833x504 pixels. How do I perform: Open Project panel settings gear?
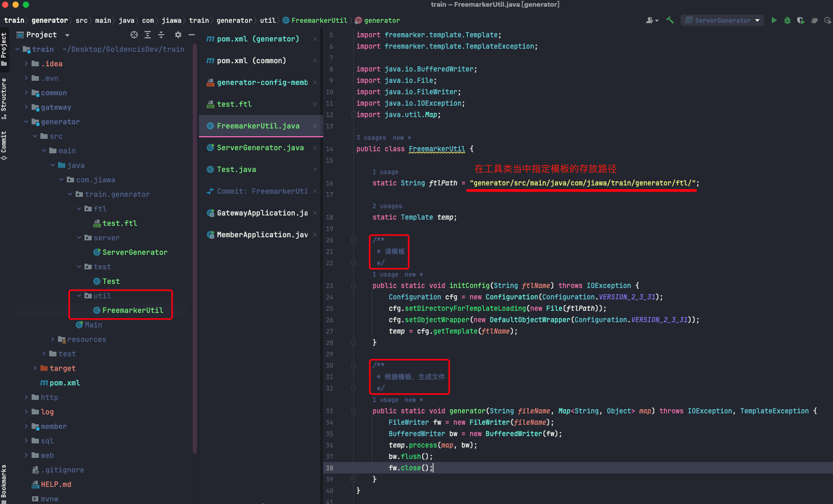(178, 35)
